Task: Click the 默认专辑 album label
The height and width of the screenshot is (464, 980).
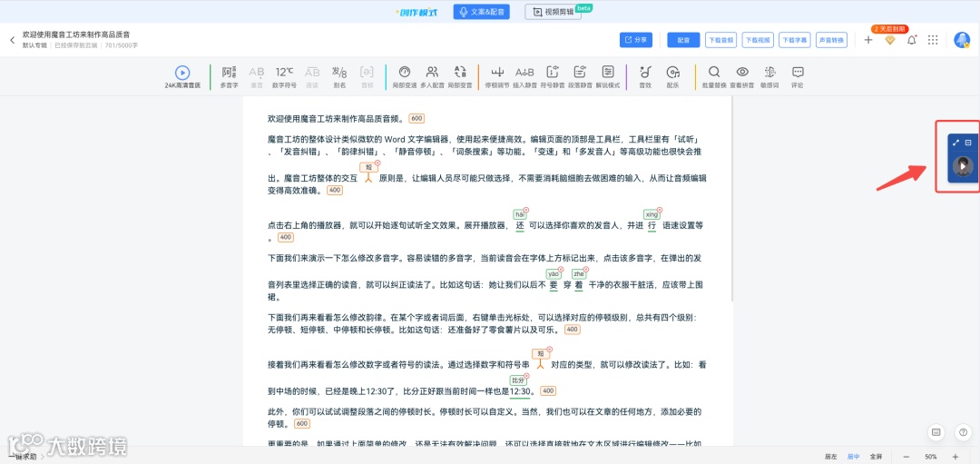Action: [x=34, y=45]
